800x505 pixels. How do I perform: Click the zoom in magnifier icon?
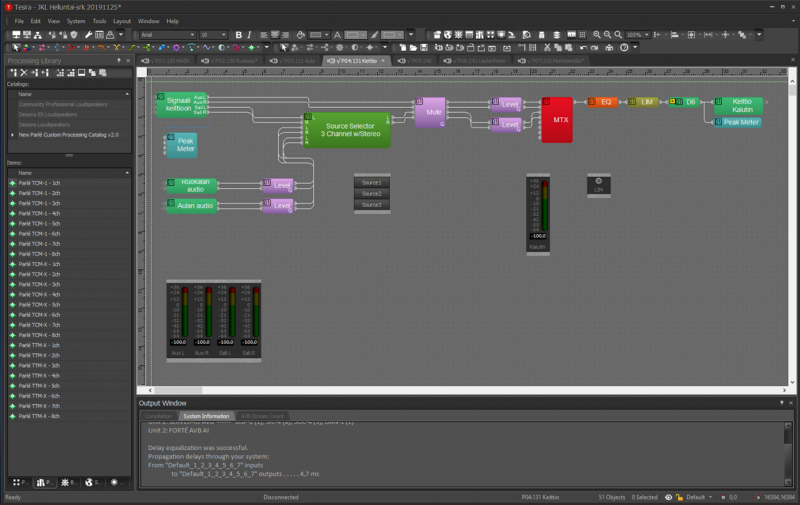(597, 35)
